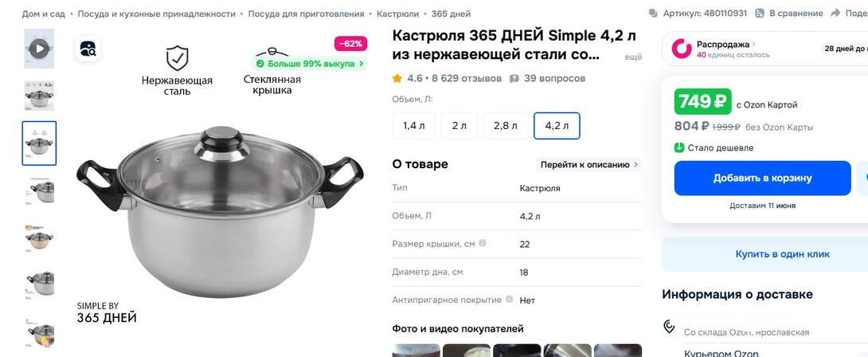The image size is (868, 357).
Task: Click the share arrow icon Поделиться
Action: [835, 14]
